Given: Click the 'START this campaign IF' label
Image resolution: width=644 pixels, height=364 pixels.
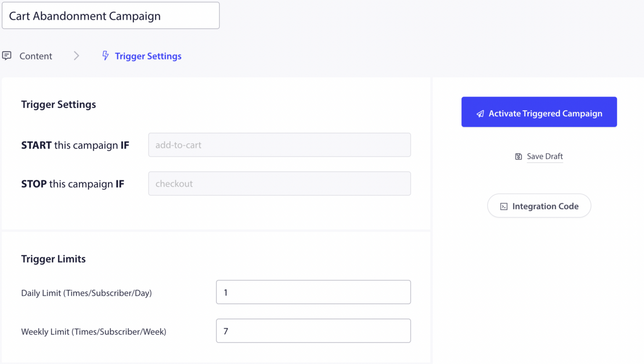Looking at the screenshot, I should coord(75,145).
